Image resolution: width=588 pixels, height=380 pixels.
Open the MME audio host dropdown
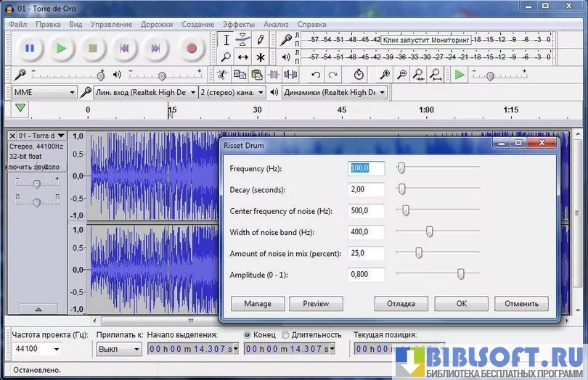pos(44,92)
